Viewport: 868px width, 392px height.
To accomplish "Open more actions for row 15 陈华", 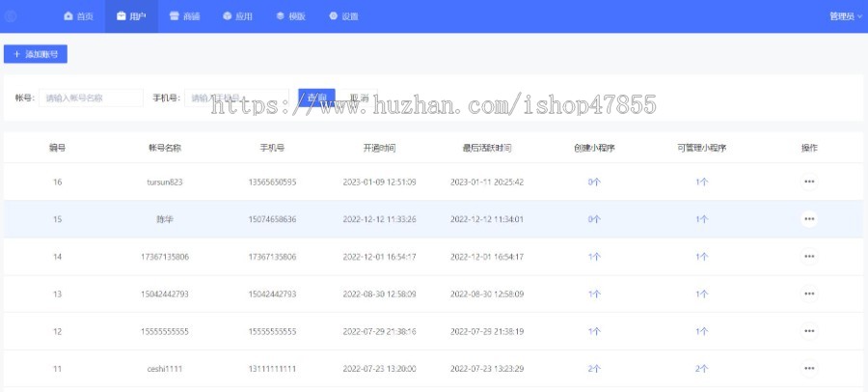I will pos(809,219).
